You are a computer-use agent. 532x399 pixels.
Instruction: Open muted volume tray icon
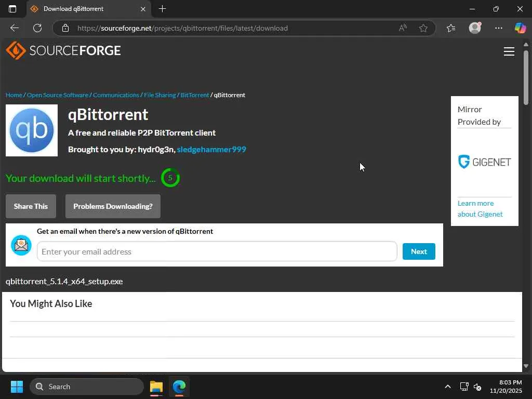coord(477,387)
